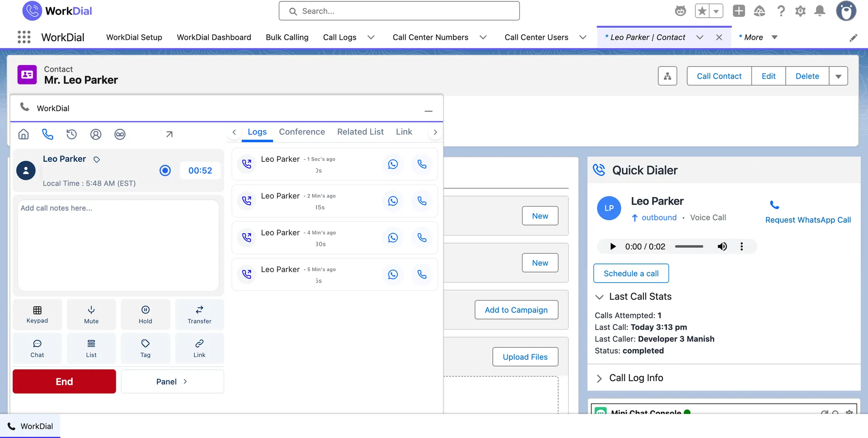Expand the Panel button
The image size is (868, 438).
[x=172, y=381]
